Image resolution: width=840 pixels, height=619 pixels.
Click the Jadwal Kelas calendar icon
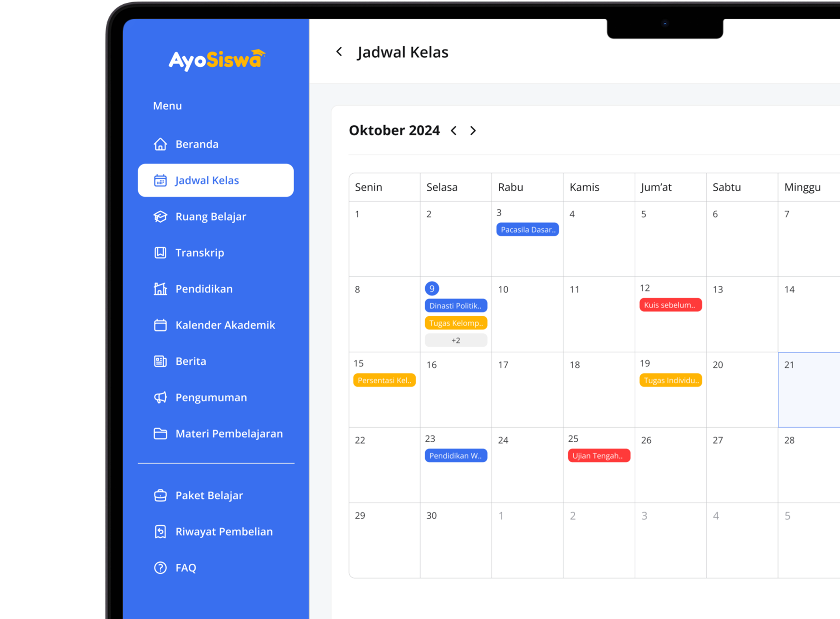pyautogui.click(x=160, y=180)
